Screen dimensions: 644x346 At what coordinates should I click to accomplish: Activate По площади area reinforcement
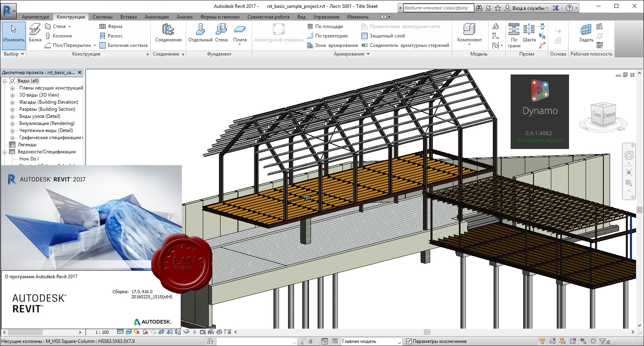325,26
